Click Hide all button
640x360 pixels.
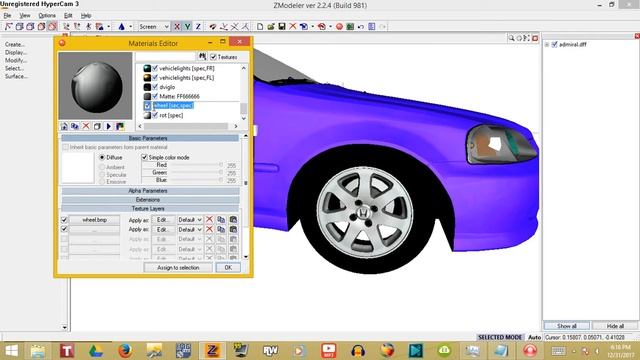[x=615, y=326]
